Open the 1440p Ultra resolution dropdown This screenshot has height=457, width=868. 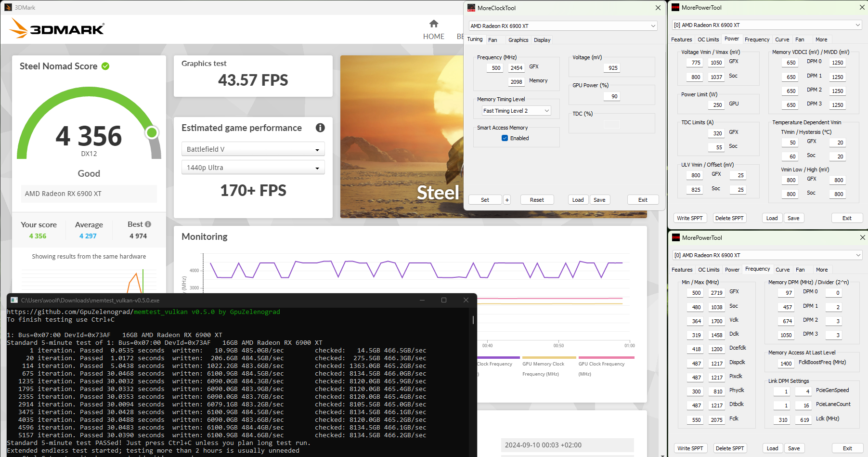coord(253,168)
